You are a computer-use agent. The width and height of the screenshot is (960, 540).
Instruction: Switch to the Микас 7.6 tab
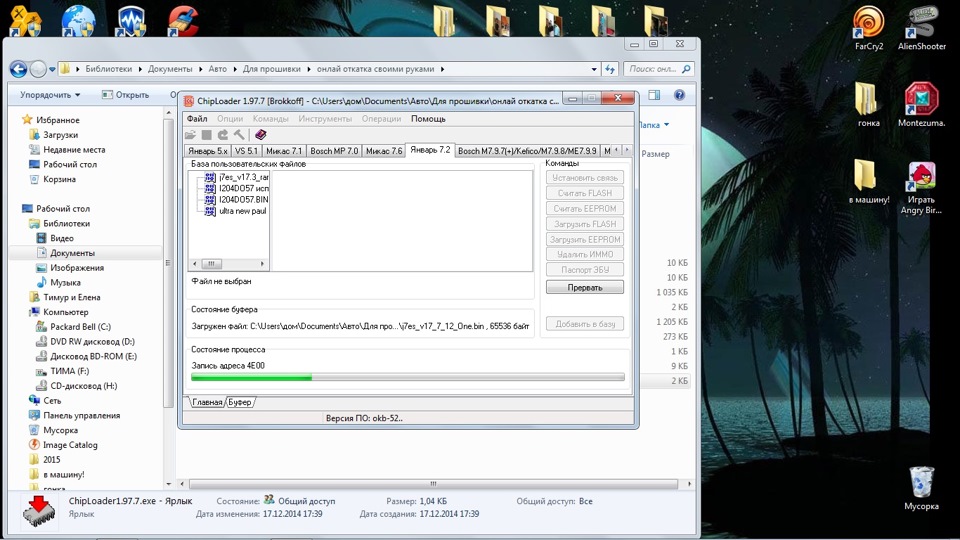coord(384,151)
